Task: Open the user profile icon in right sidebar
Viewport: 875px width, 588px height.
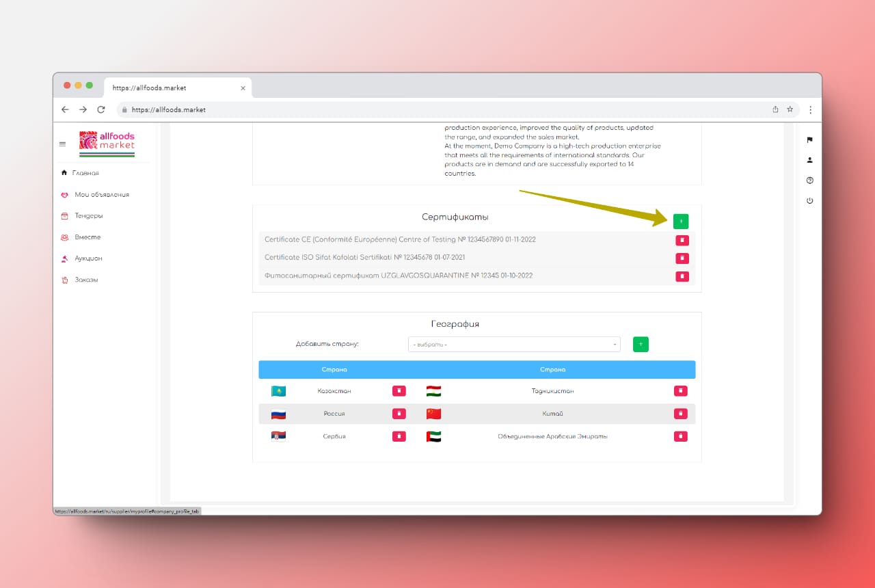Action: pyautogui.click(x=810, y=160)
